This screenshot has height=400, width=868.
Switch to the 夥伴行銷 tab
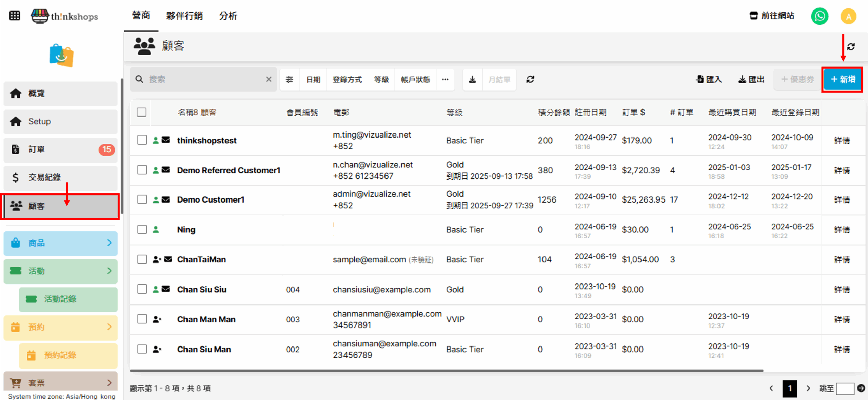tap(184, 16)
